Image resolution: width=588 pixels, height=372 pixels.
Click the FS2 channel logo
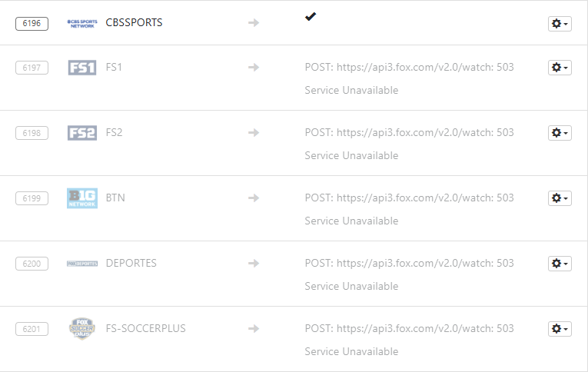tap(82, 133)
